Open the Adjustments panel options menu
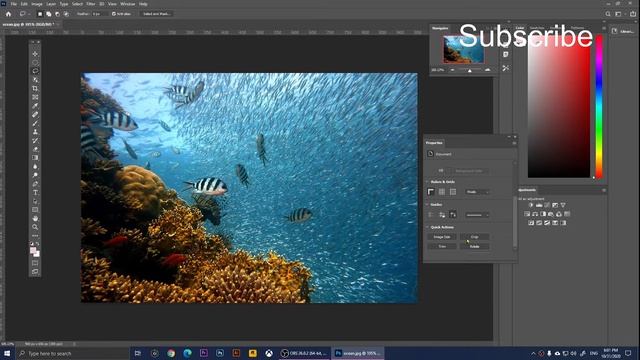The height and width of the screenshot is (360, 640). click(604, 190)
